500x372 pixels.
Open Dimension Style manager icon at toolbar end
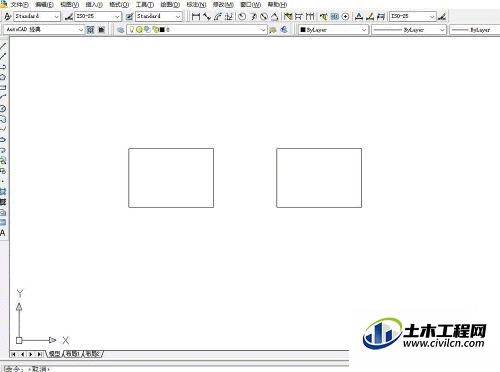click(x=442, y=16)
